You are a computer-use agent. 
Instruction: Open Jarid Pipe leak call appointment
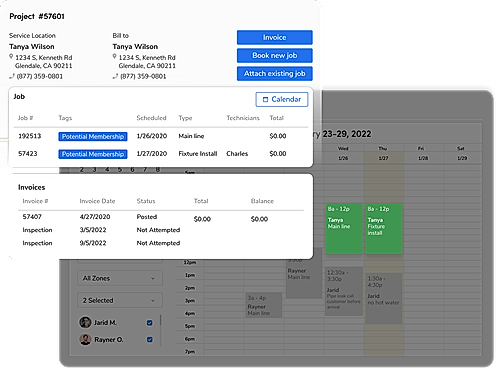coord(344,291)
